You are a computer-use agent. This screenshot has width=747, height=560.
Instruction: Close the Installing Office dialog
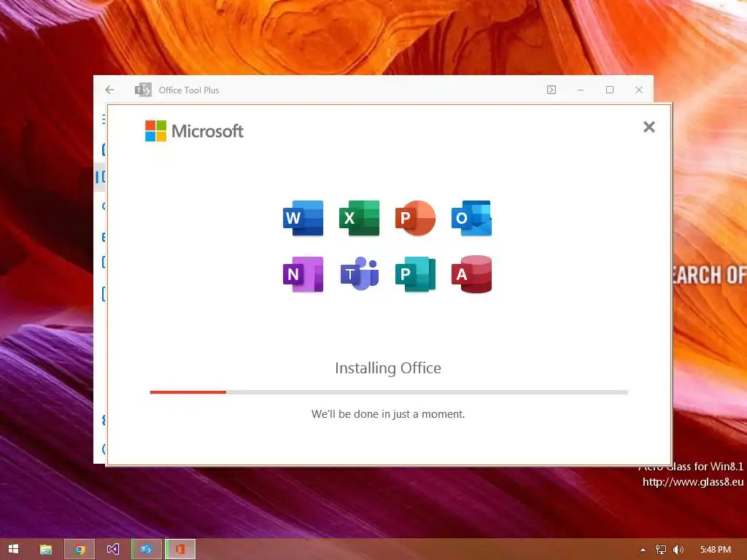click(x=649, y=127)
